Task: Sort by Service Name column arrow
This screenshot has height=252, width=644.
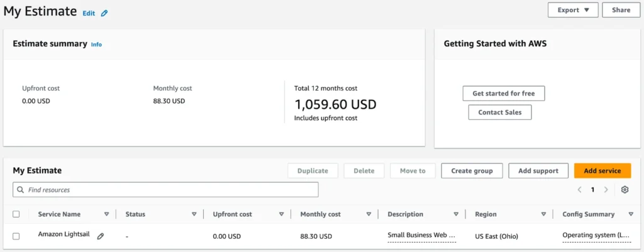Action: [106, 214]
